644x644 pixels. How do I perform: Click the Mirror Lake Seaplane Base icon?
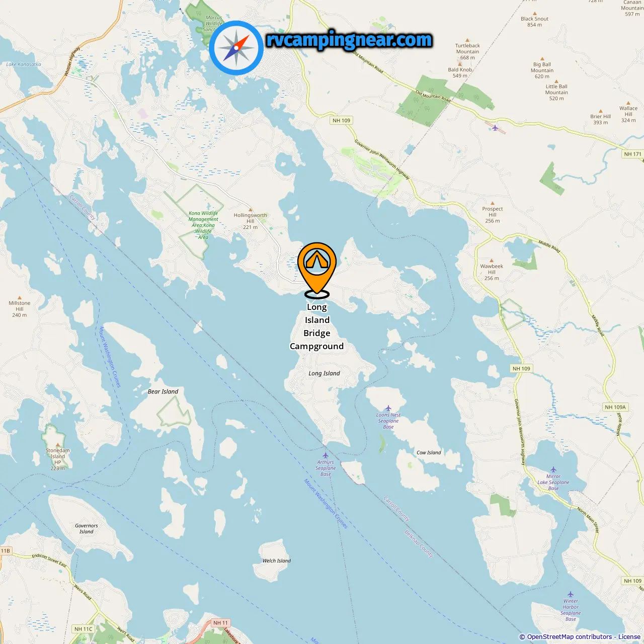click(x=553, y=469)
